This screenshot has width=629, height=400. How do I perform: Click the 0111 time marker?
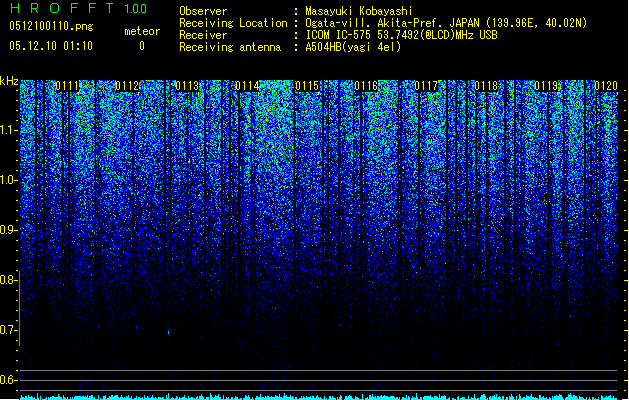point(67,86)
